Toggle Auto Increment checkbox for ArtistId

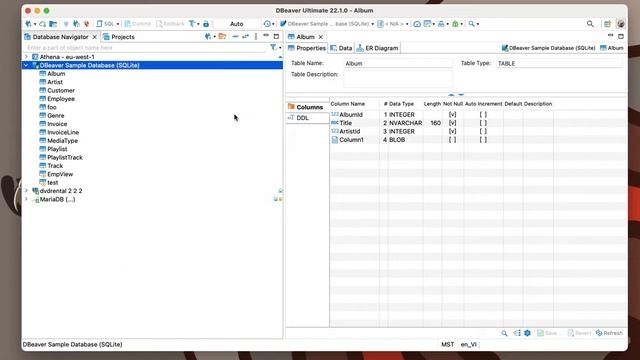(x=483, y=131)
